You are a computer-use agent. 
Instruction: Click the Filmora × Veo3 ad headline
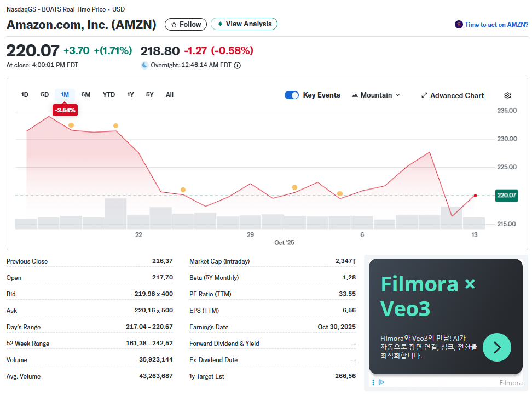[x=427, y=296]
